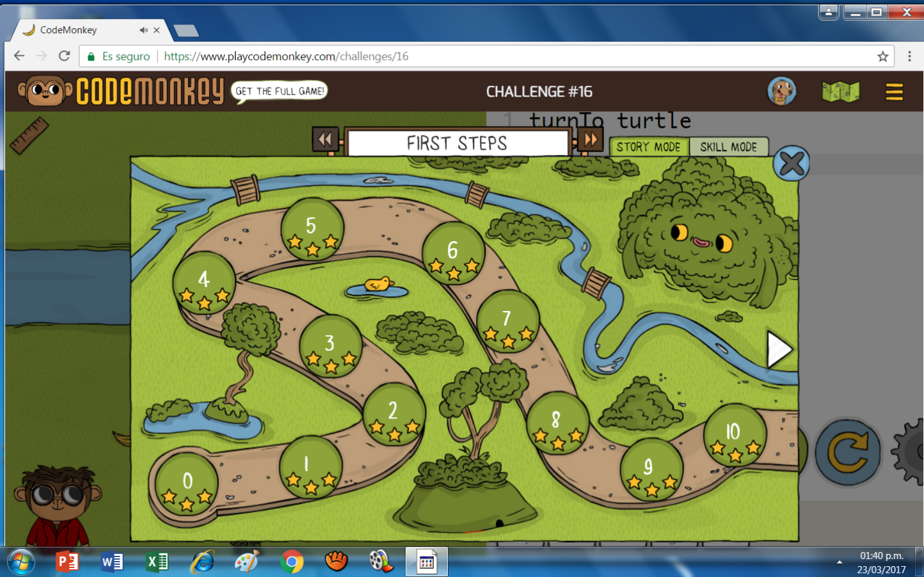Show hidden system tray icons

point(840,562)
